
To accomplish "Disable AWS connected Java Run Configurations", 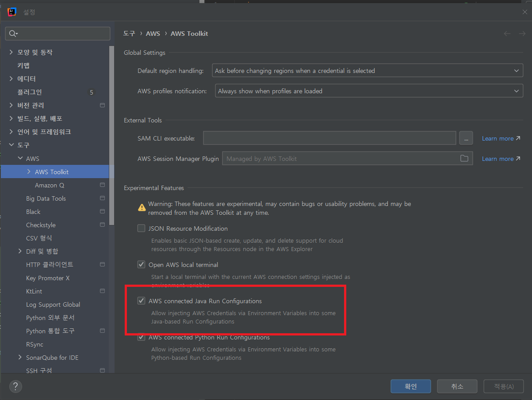I will (141, 301).
